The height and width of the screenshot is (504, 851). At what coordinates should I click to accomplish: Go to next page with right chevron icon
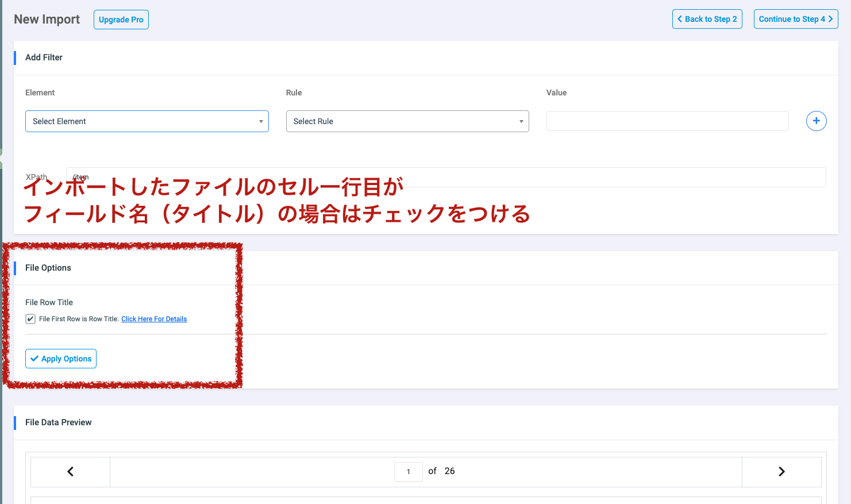pos(781,471)
